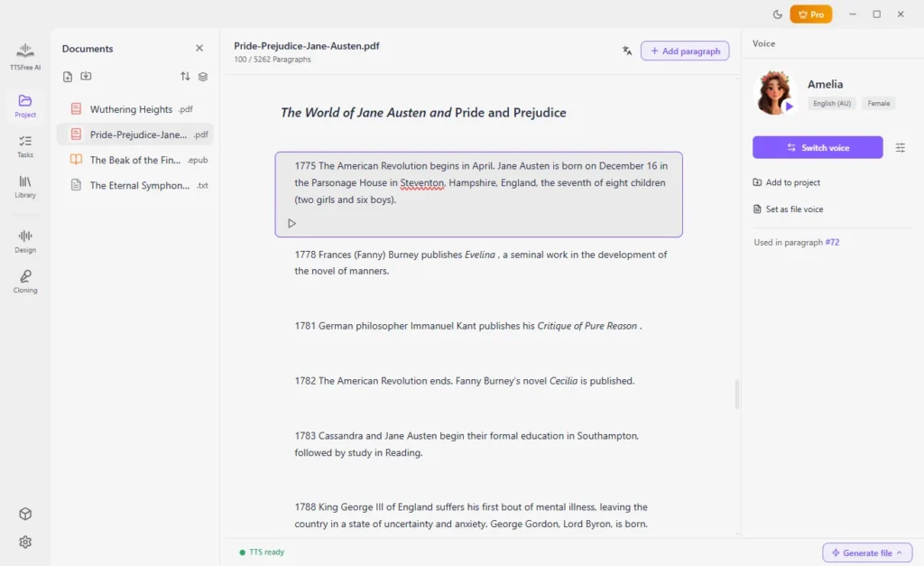
Task: Click the sort documents arrows icon
Action: coord(185,76)
